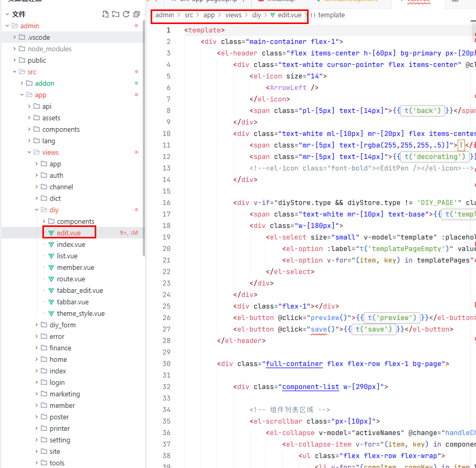Click the folder icon next to public
Screen dimensions: 476x468
(x=22, y=60)
